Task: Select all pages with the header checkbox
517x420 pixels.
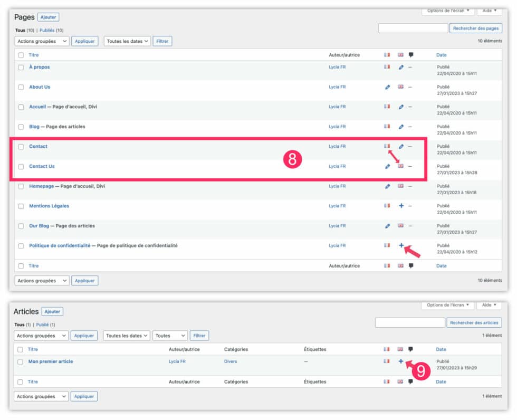Action: point(20,54)
